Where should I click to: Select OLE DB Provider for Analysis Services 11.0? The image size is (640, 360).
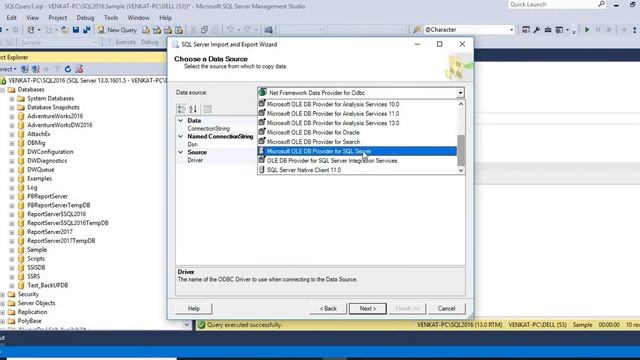(357, 113)
